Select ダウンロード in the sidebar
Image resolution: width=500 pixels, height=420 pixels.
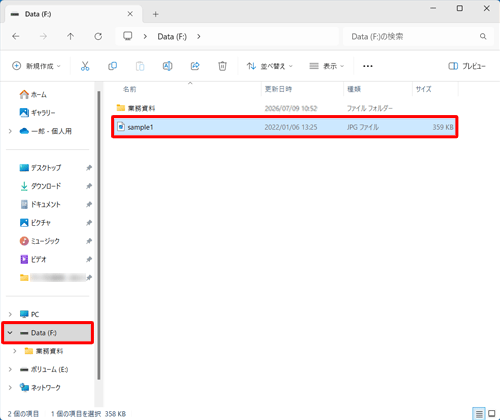pyautogui.click(x=46, y=186)
